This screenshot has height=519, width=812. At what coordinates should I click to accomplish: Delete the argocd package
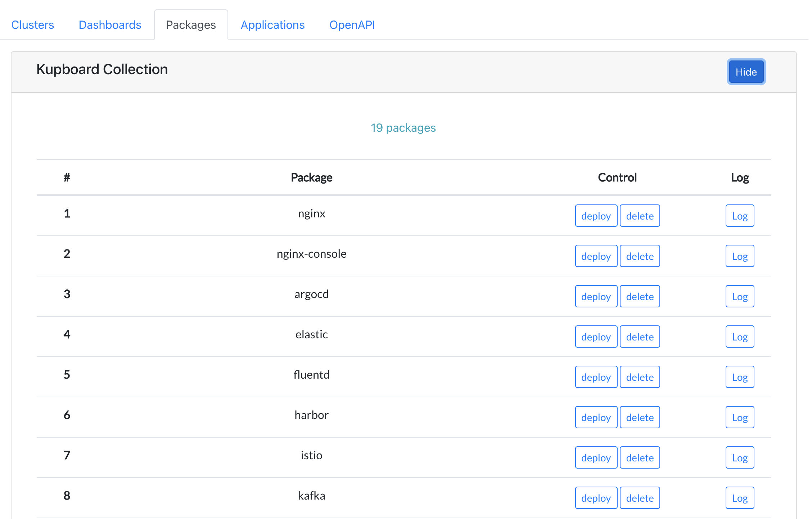point(640,297)
